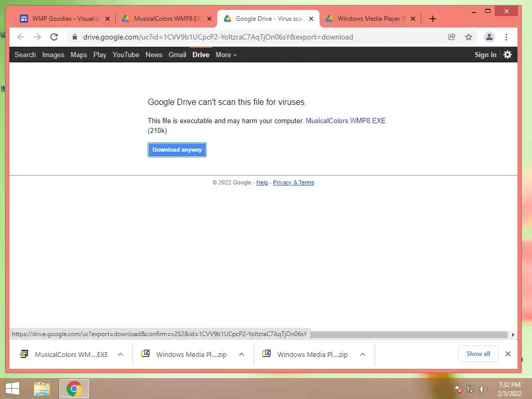The image size is (532, 399).
Task: View site security padlock info
Action: pyautogui.click(x=75, y=37)
